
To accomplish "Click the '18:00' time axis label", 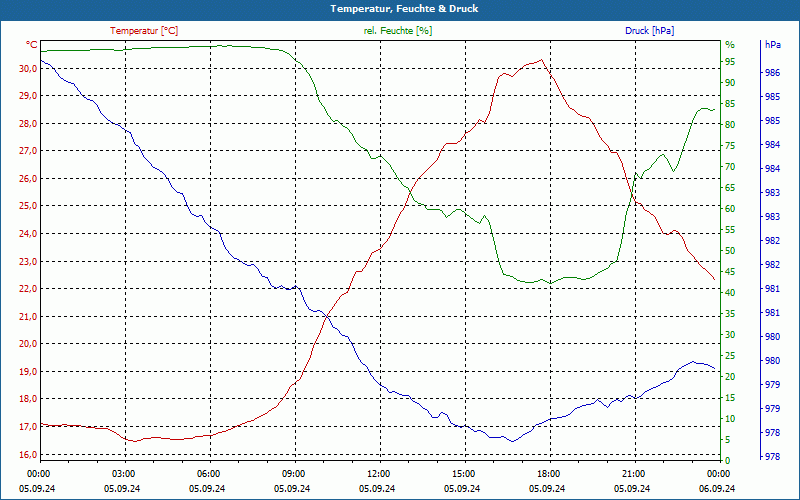I will 550,474.
